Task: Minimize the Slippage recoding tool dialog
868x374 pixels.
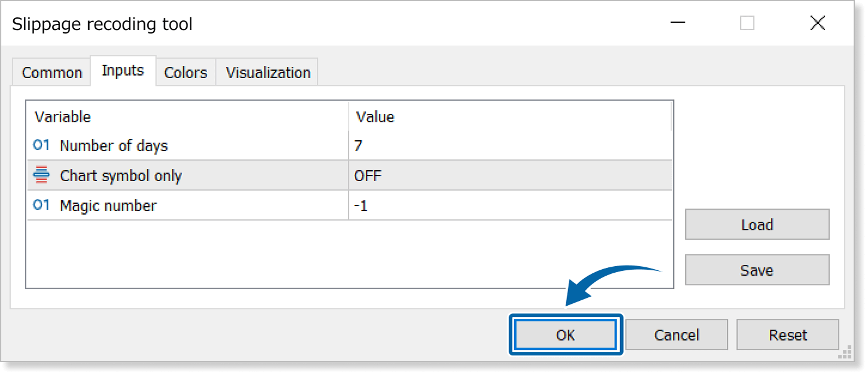Action: [x=678, y=24]
